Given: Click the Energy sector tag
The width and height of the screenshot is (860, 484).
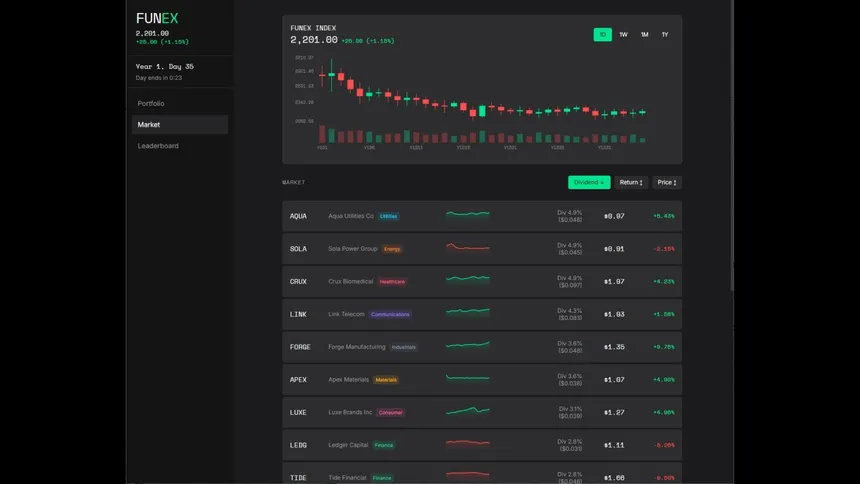Looking at the screenshot, I should (x=392, y=249).
